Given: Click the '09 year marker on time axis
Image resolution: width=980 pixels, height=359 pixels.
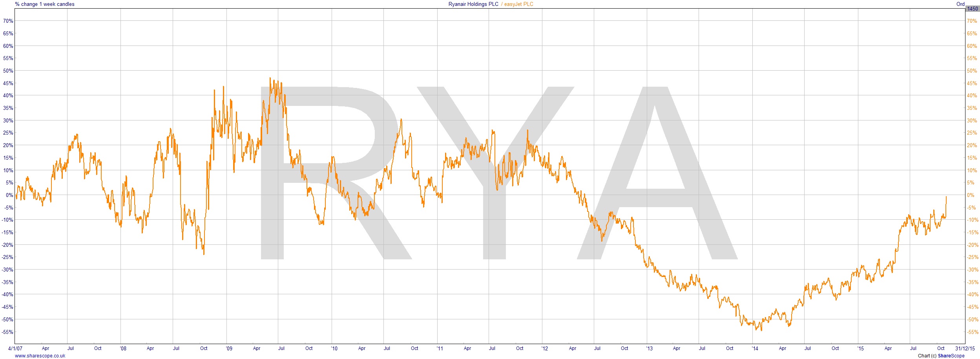Looking at the screenshot, I should tap(229, 348).
